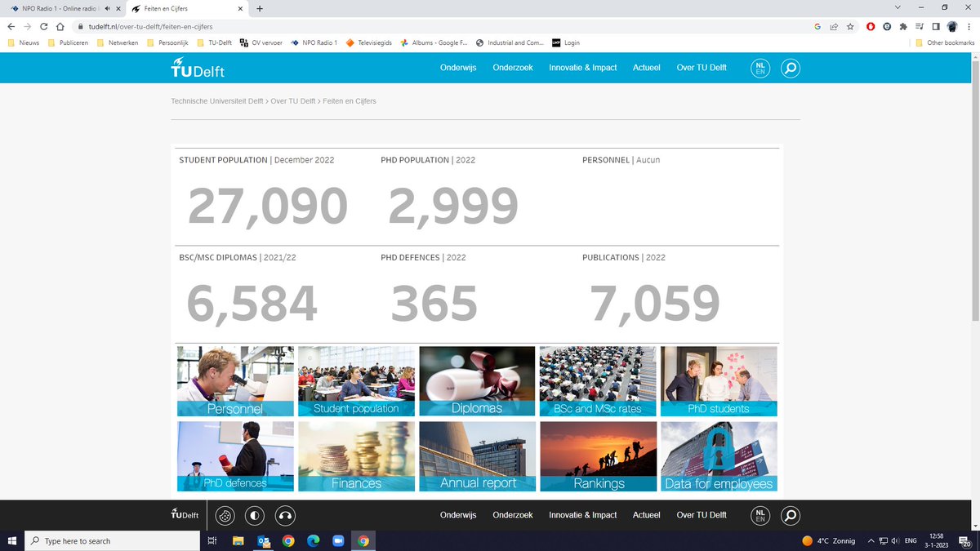Open the red Opera-style extension icon
The width and height of the screenshot is (980, 551).
[871, 26]
